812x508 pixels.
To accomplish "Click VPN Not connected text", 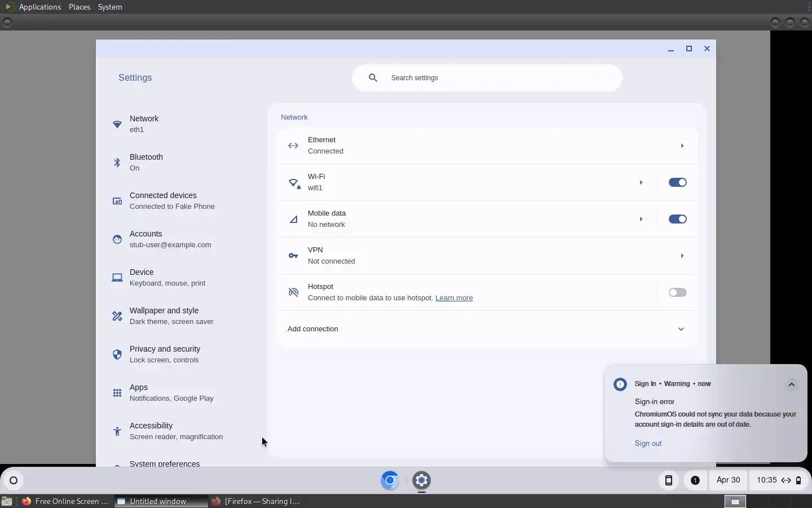I will pyautogui.click(x=332, y=261).
